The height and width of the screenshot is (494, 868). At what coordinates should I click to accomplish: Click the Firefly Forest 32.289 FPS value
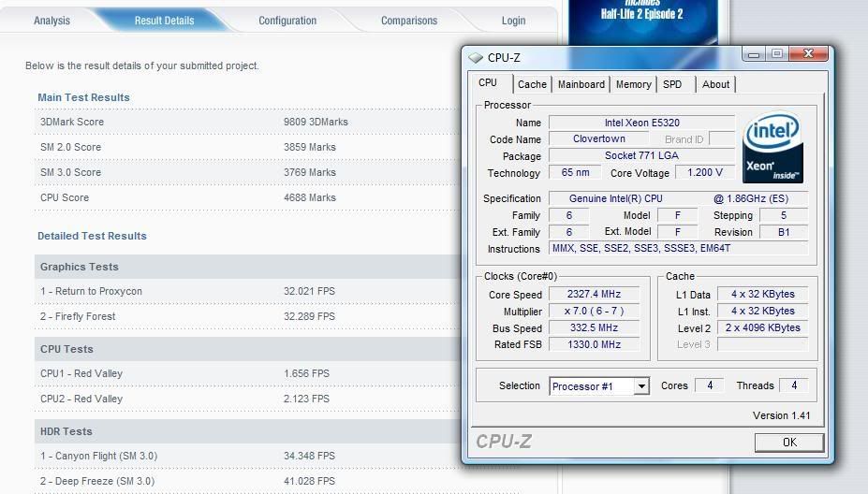point(309,316)
